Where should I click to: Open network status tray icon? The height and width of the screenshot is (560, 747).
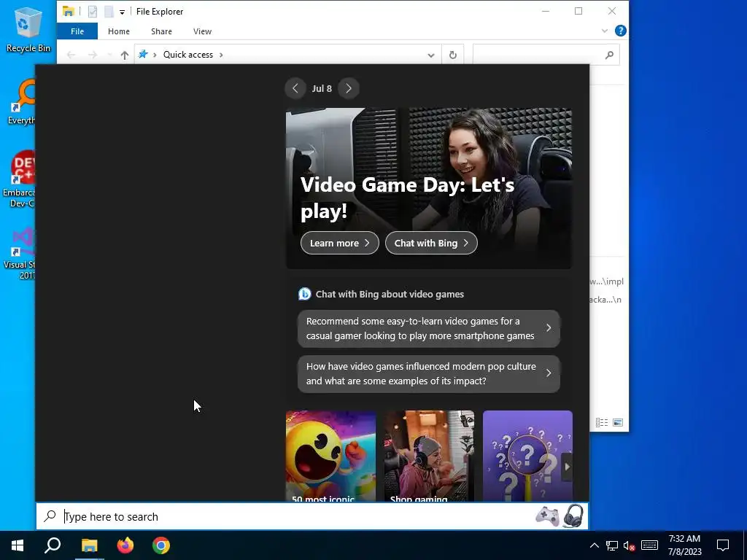pyautogui.click(x=612, y=545)
